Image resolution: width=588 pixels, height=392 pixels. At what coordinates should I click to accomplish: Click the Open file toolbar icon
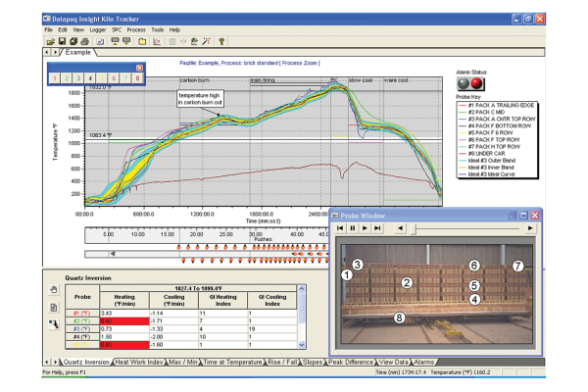[49, 41]
